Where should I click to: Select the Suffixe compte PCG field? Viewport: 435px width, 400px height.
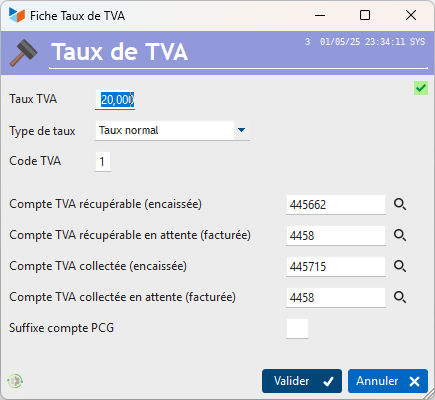[x=297, y=329]
